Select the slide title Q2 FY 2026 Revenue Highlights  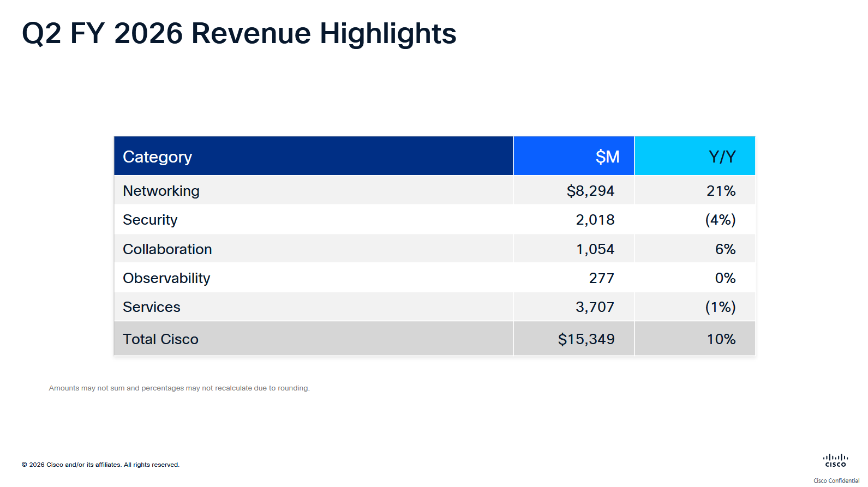[239, 33]
